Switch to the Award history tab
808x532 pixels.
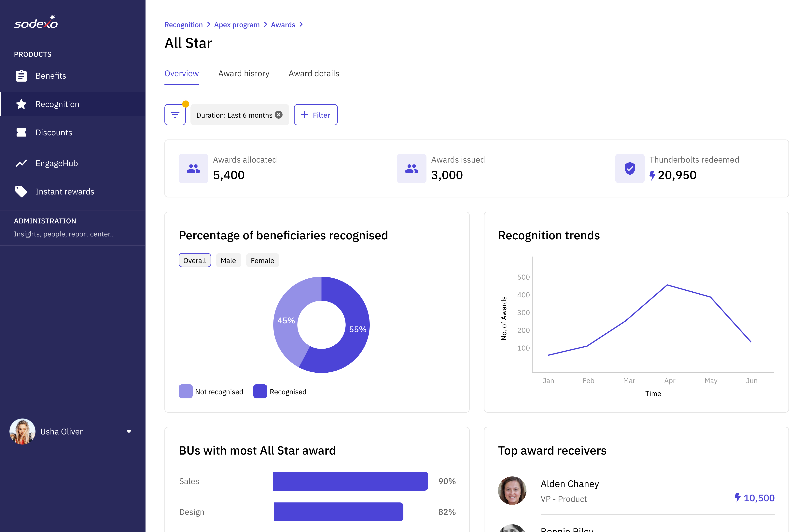[244, 74]
